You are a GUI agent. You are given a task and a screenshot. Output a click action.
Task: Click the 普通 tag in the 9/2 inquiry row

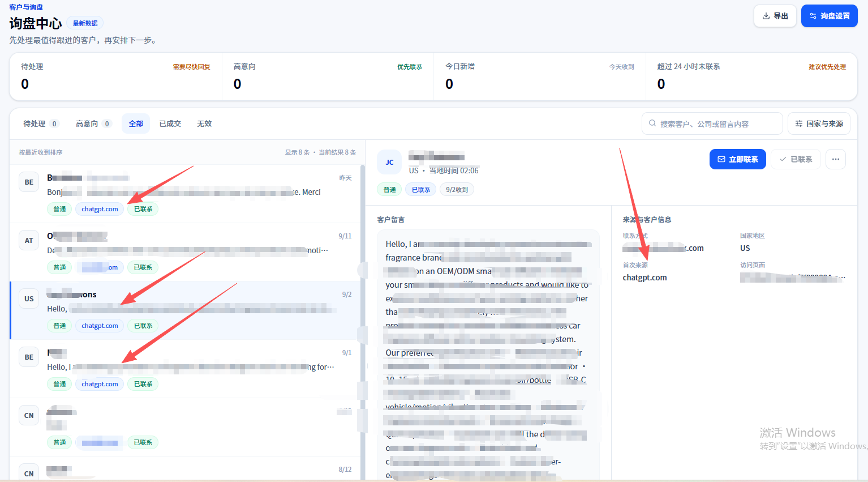pyautogui.click(x=59, y=326)
